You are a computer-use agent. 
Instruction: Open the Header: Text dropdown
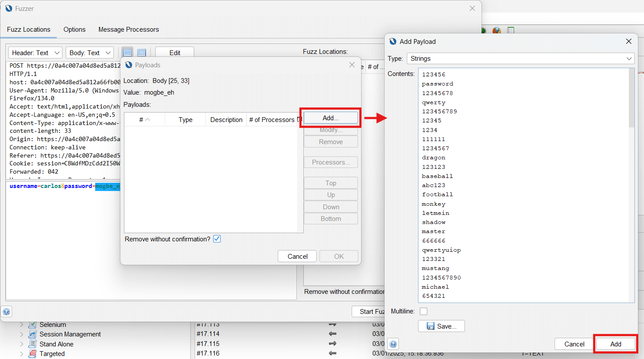[35, 52]
